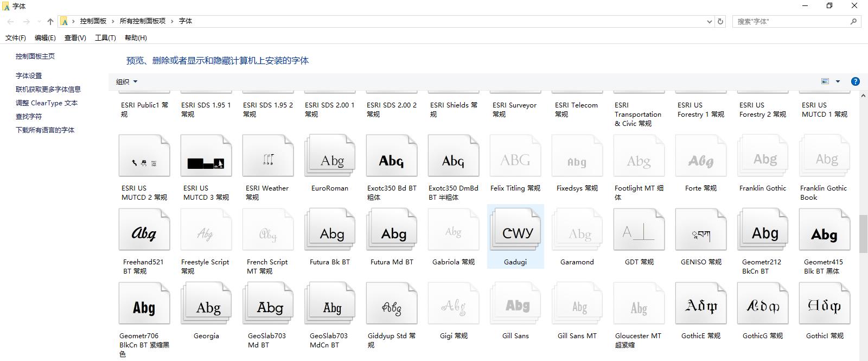Image resolution: width=868 pixels, height=361 pixels.
Task: Open the 编辑(E) menu
Action: (45, 37)
